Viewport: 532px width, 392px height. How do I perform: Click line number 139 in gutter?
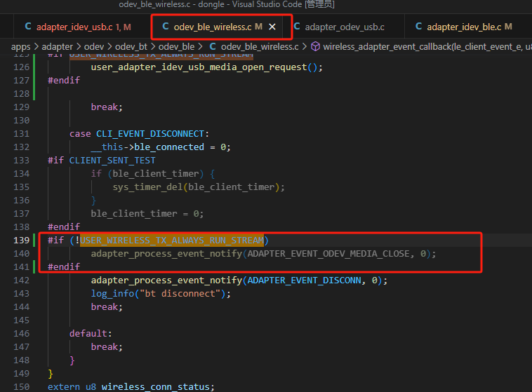click(x=21, y=240)
